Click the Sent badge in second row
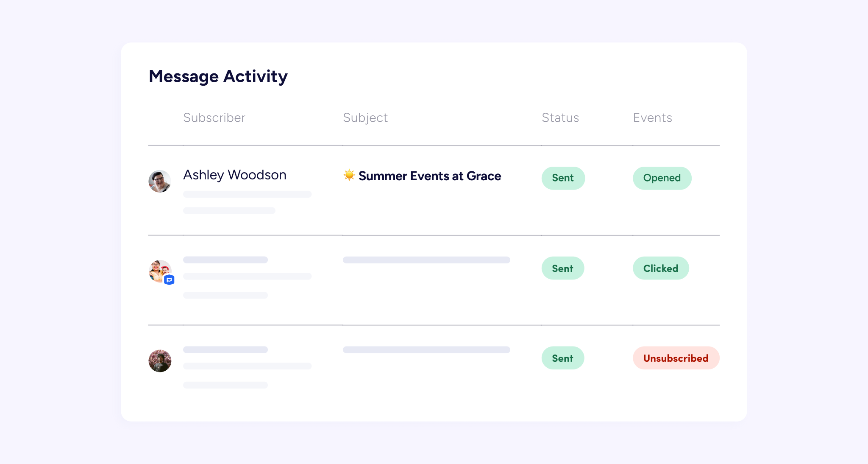 coord(562,268)
